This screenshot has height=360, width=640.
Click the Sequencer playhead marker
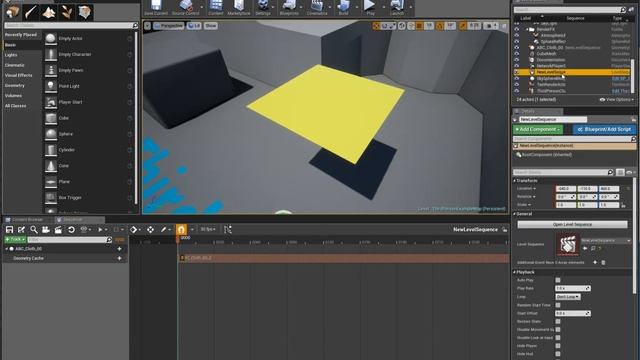[x=178, y=239]
